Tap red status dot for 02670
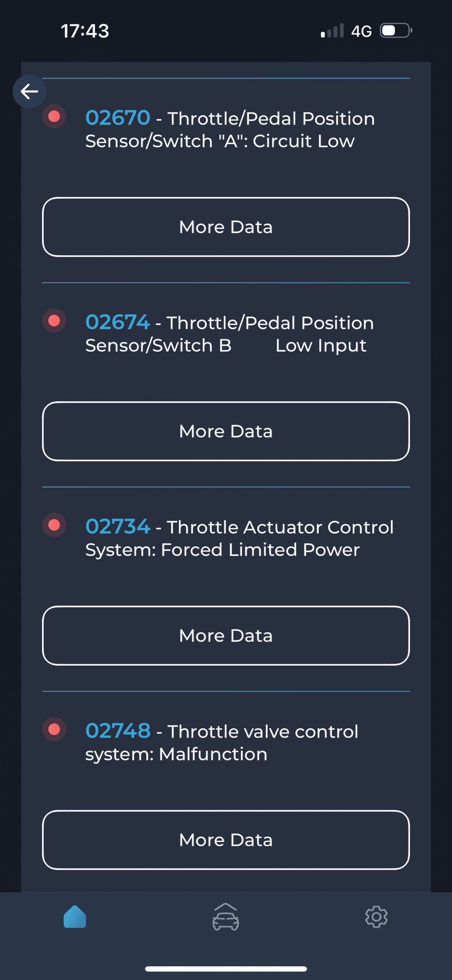Image resolution: width=452 pixels, height=980 pixels. (x=54, y=116)
